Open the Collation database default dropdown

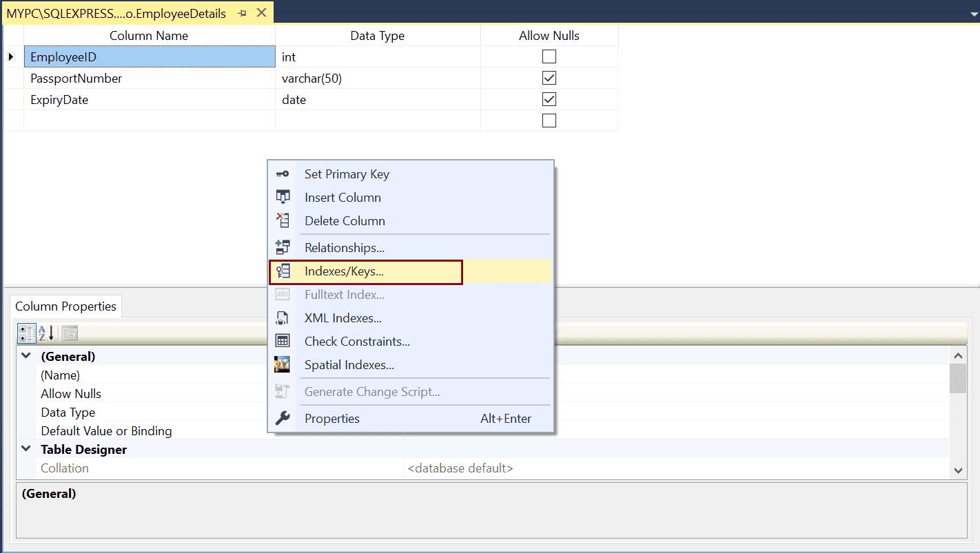pyautogui.click(x=460, y=468)
